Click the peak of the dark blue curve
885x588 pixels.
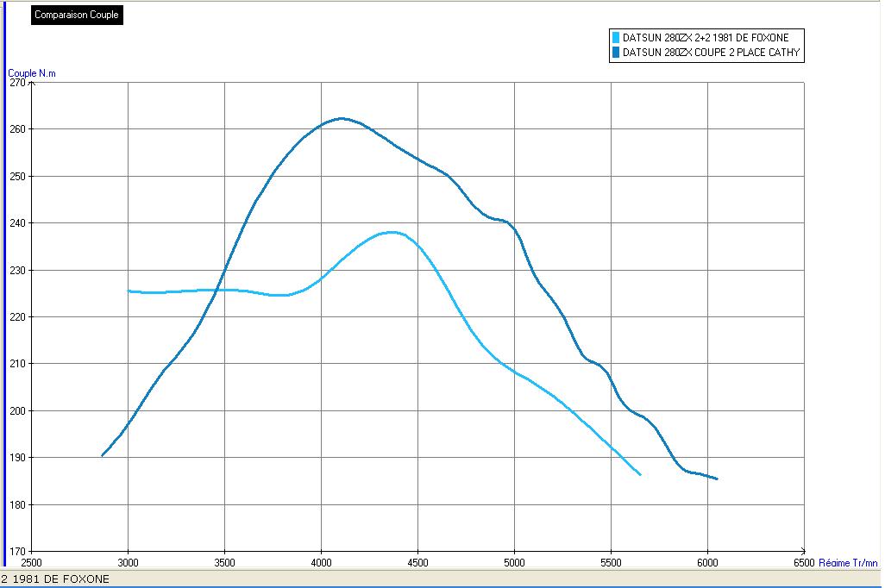click(342, 118)
